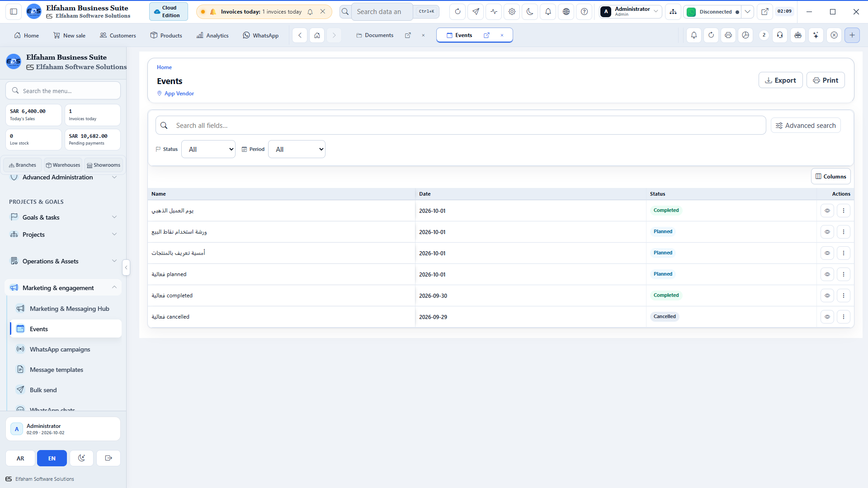868x488 pixels.
Task: Toggle night mode button near EN
Action: click(x=81, y=458)
